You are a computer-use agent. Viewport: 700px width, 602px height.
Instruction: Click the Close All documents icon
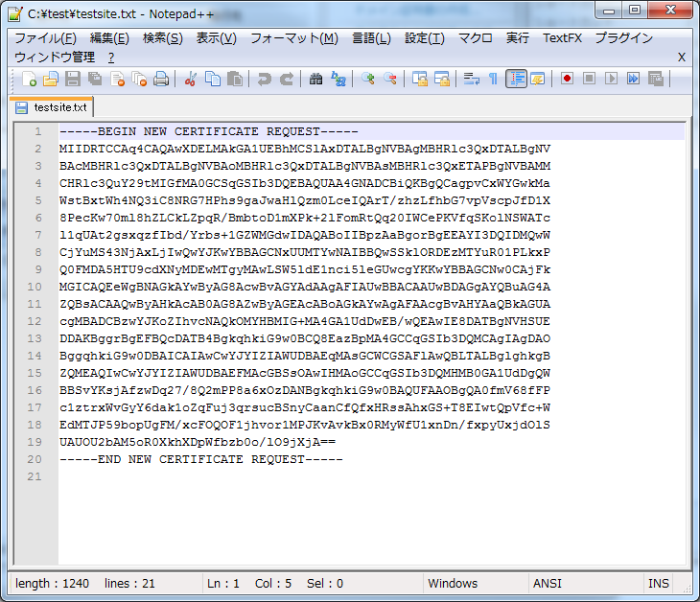pos(139,79)
